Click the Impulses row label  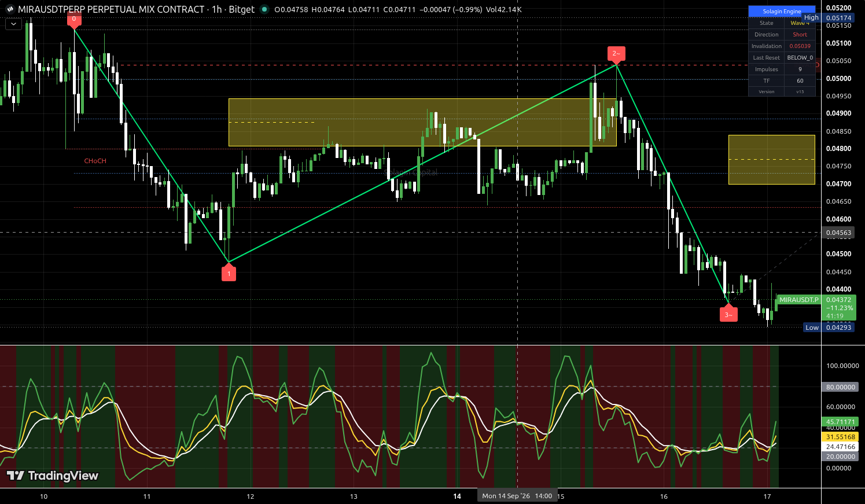coord(767,69)
